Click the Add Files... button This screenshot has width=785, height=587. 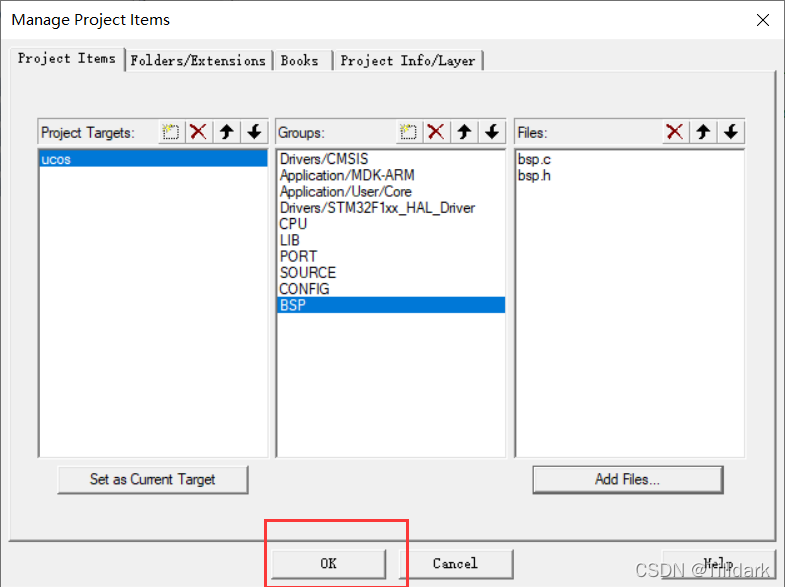coord(628,479)
